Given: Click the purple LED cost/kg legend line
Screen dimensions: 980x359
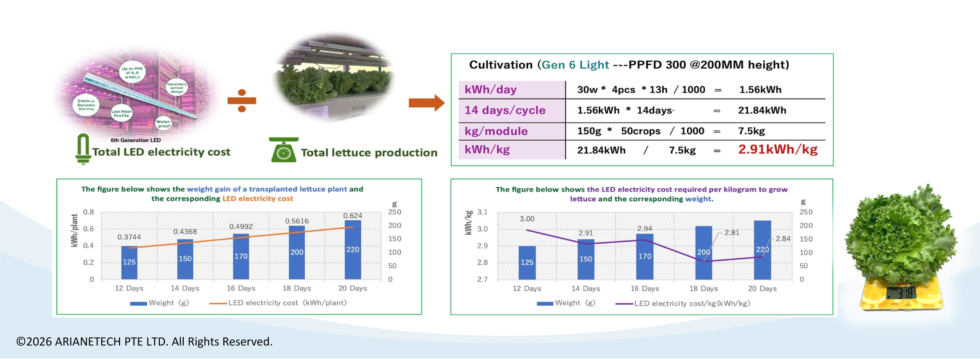Looking at the screenshot, I should click(x=624, y=304).
